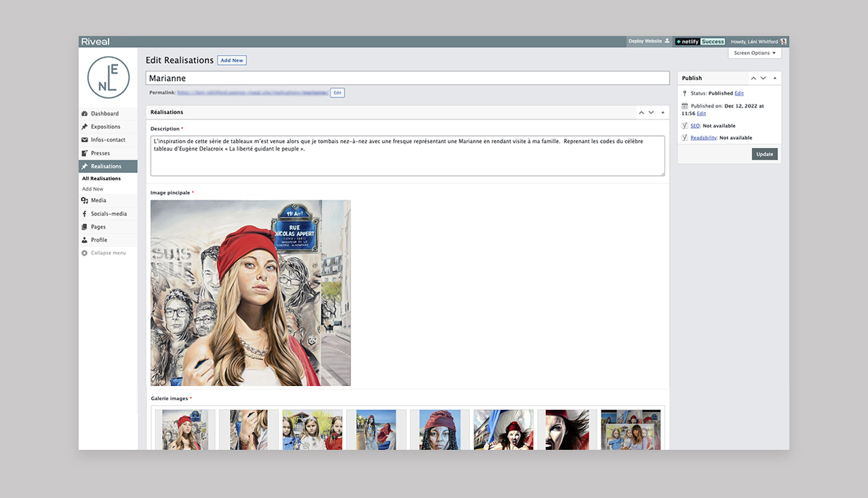The image size is (868, 498).
Task: Click the LEN circular site logo
Action: (108, 77)
